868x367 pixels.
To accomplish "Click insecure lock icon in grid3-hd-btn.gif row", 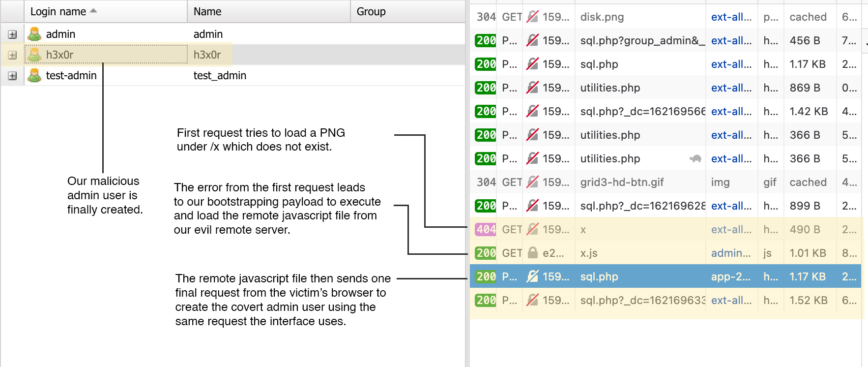I will coord(532,182).
